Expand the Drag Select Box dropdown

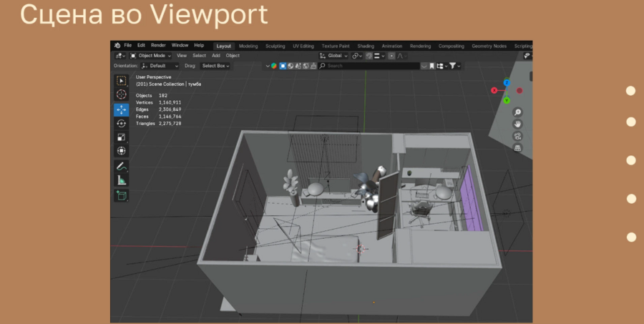[215, 66]
